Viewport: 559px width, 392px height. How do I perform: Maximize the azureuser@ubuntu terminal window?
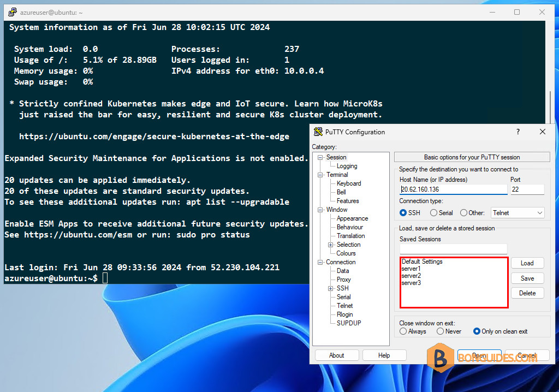(517, 12)
